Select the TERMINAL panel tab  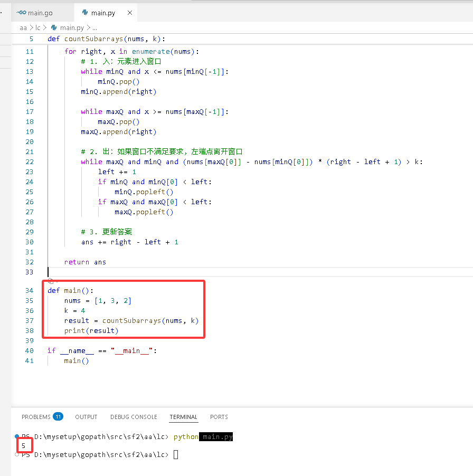(183, 417)
